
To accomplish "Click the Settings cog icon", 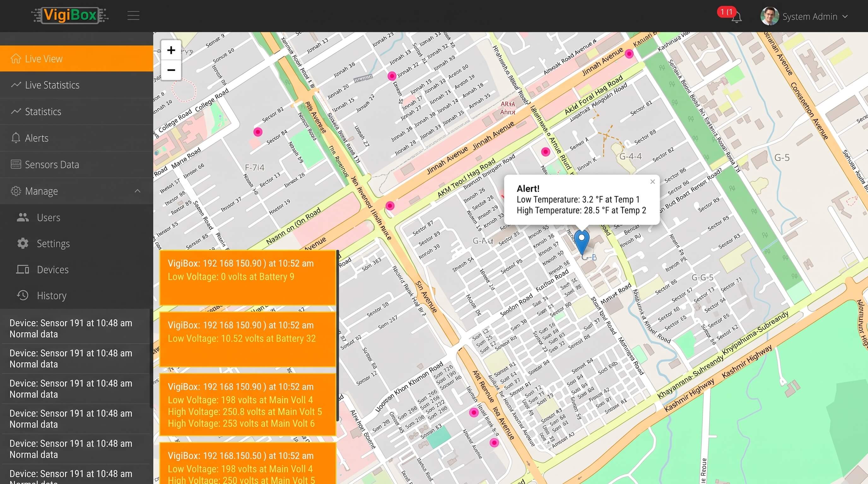I will click(x=23, y=243).
